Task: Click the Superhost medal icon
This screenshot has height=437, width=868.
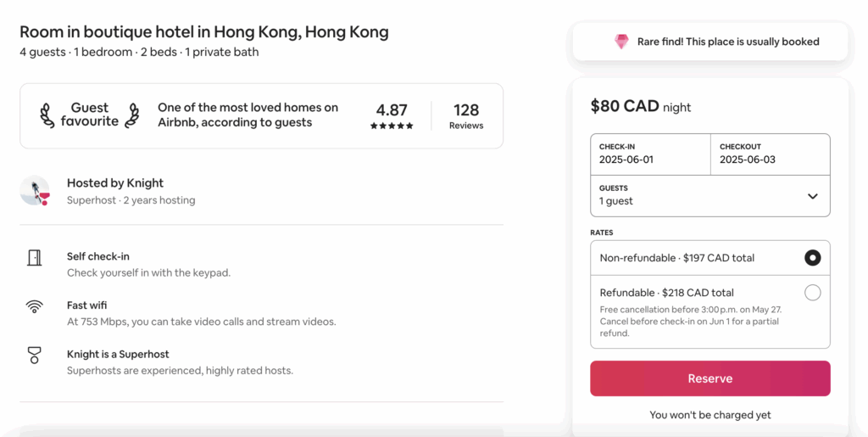Action: [x=35, y=356]
